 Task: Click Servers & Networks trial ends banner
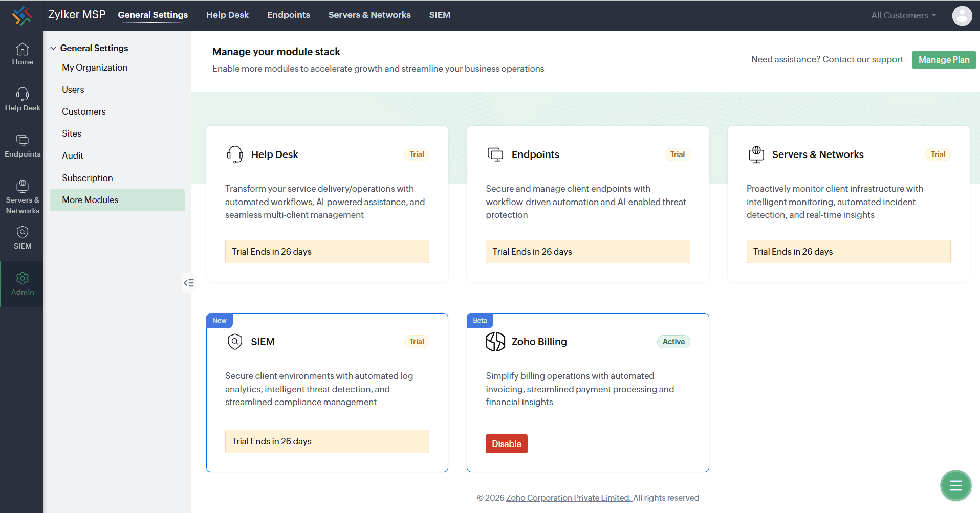click(x=848, y=252)
